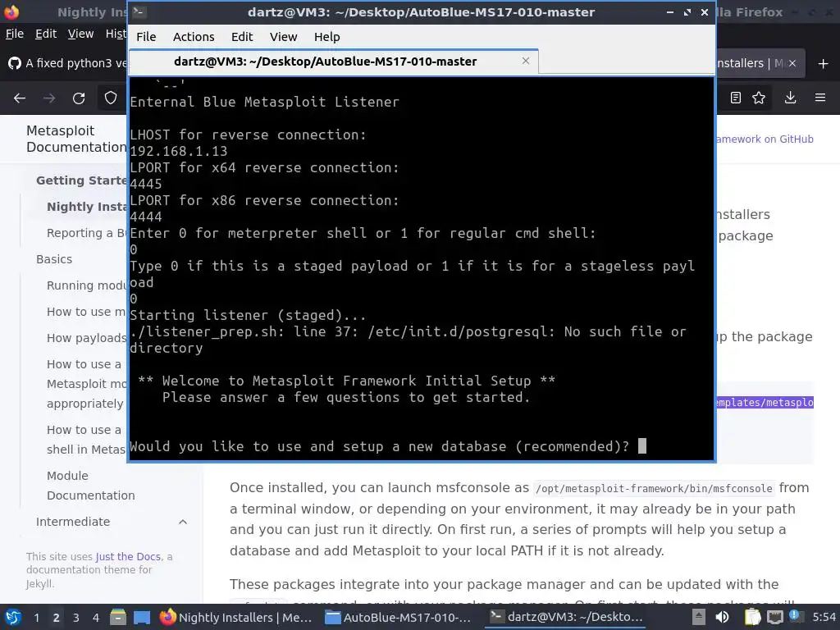Open Firefox View menu
This screenshot has width=840, height=630.
[x=81, y=34]
